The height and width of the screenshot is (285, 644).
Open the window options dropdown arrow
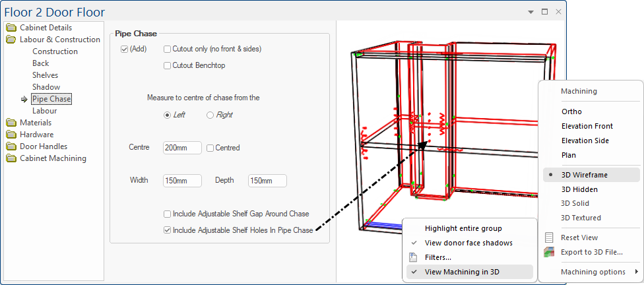click(531, 12)
